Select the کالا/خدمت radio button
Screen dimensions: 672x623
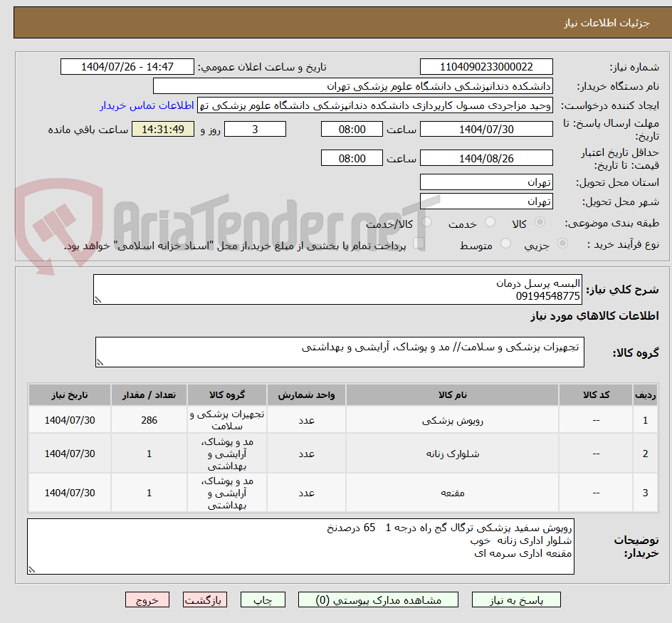(426, 222)
